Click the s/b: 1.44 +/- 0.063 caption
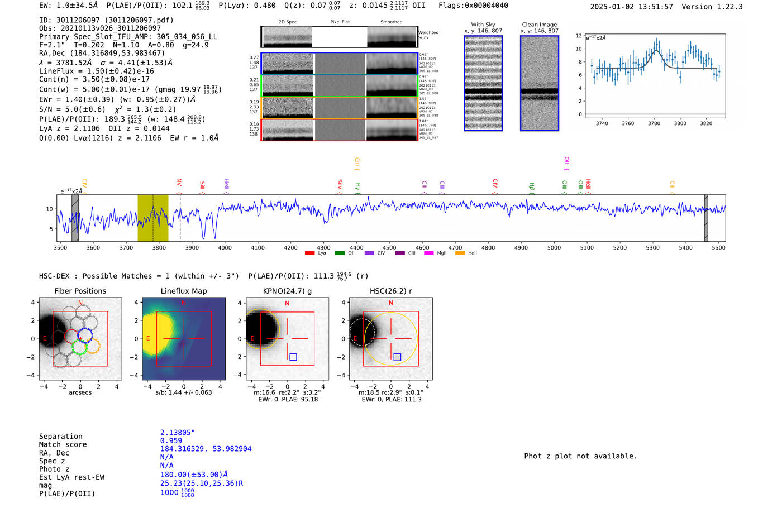Image resolution: width=782 pixels, height=532 pixels. point(184,392)
